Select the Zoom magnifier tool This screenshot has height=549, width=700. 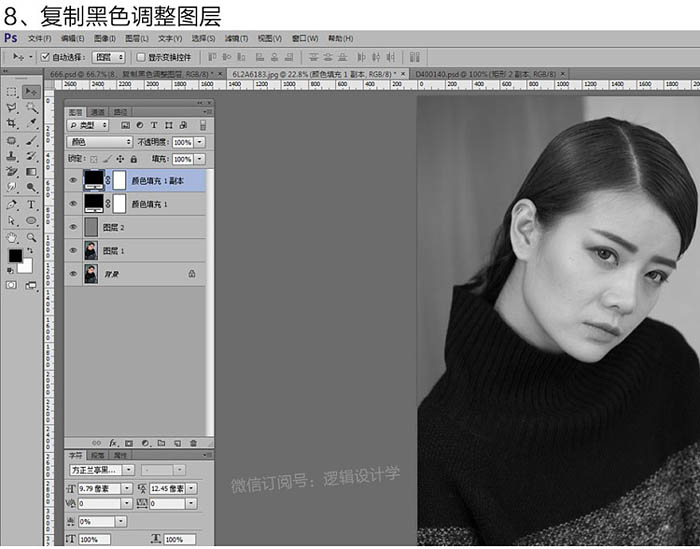pos(31,237)
